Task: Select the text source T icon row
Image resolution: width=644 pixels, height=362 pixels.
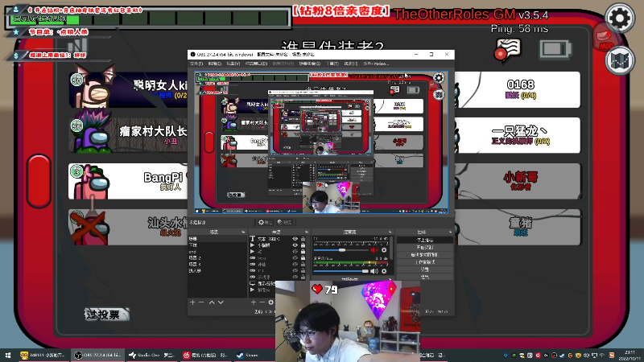Action: pyautogui.click(x=278, y=238)
